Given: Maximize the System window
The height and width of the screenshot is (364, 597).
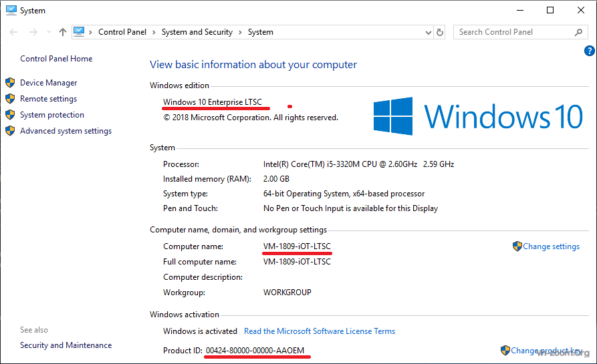Looking at the screenshot, I should point(550,10).
